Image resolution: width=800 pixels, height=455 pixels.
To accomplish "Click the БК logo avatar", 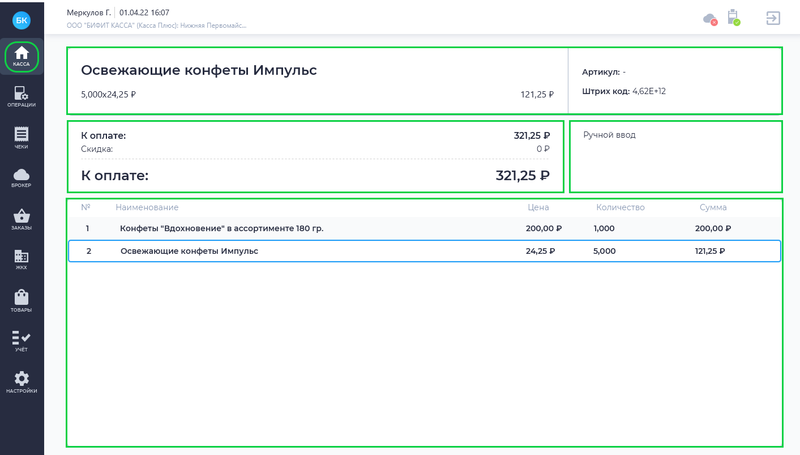I will (x=21, y=19).
